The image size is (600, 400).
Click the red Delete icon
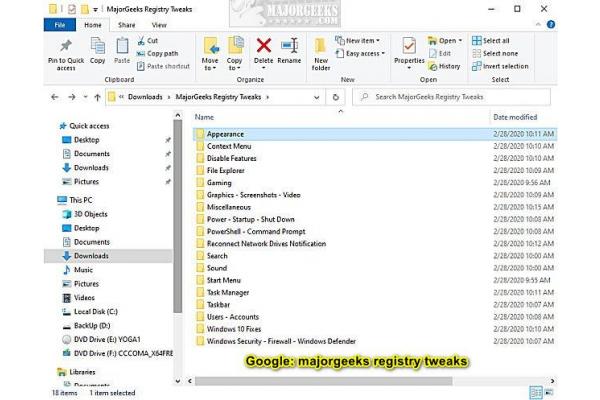pyautogui.click(x=264, y=46)
